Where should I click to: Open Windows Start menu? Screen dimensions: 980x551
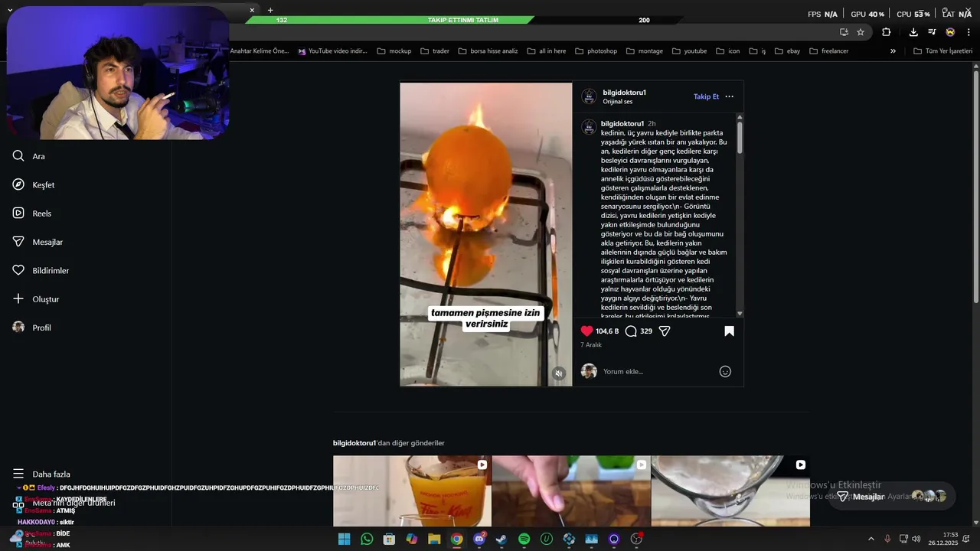345,539
